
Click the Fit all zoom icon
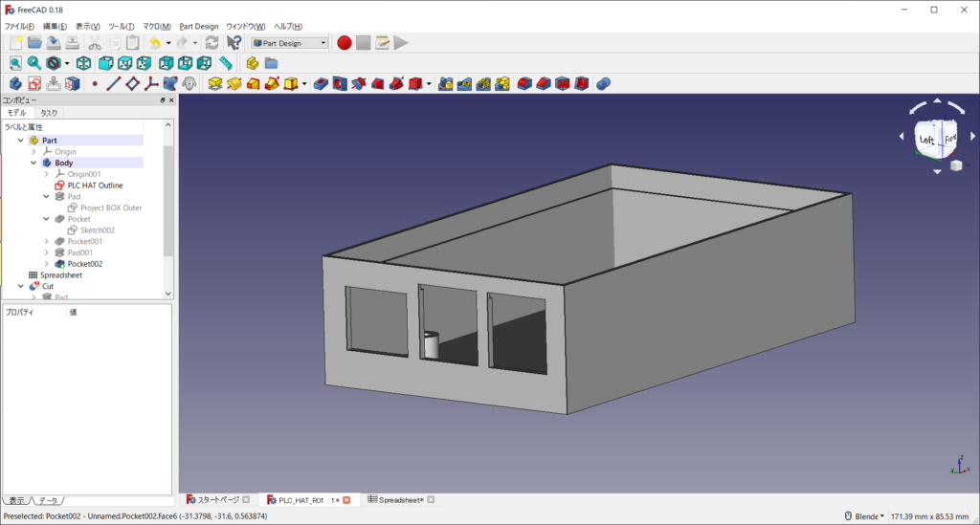[15, 63]
